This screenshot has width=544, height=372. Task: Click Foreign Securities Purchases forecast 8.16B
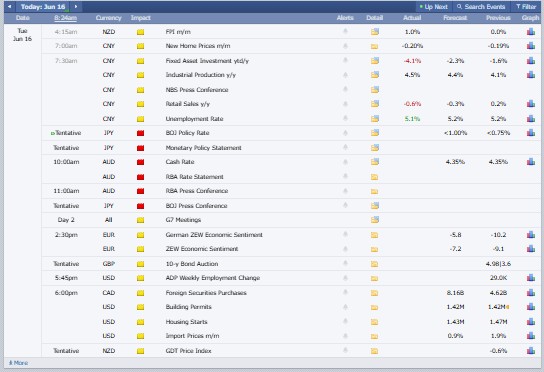pos(455,293)
